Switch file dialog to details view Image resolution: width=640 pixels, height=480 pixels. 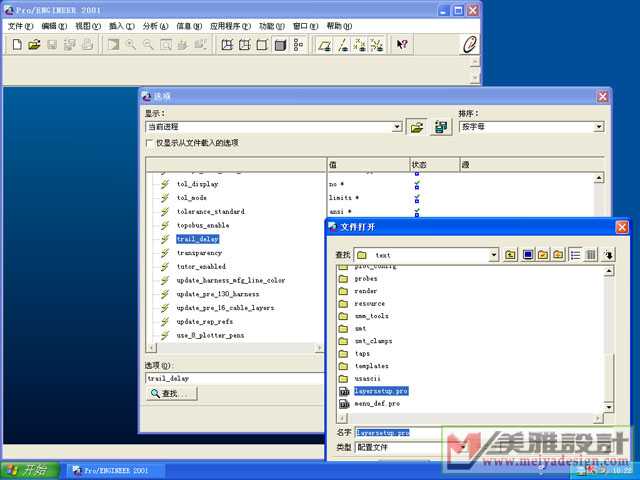(590, 255)
